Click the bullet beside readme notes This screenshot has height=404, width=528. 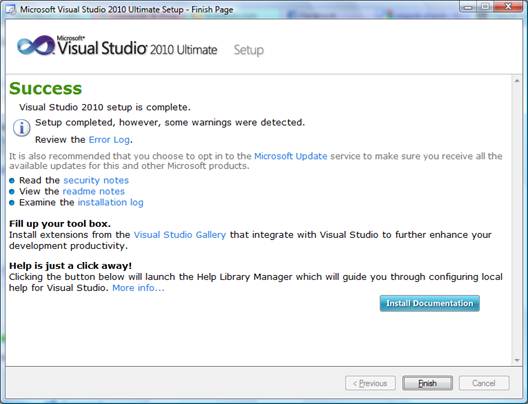coord(12,192)
